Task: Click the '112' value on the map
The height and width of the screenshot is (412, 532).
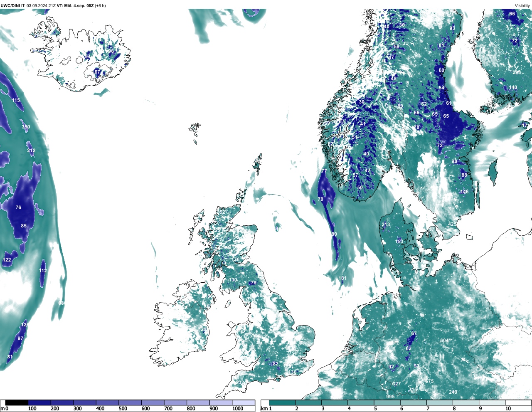Action: tap(43, 271)
